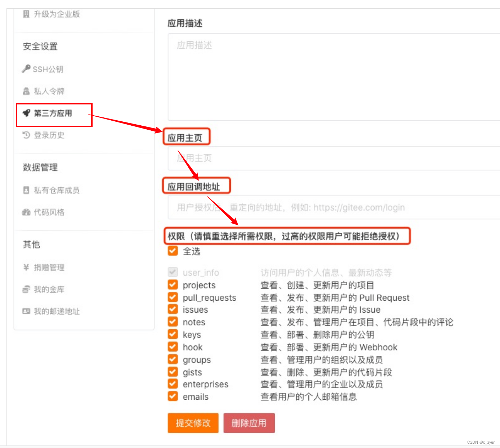The height and width of the screenshot is (448, 500).
Task: Uncheck the pull_requests permission
Action: (173, 297)
